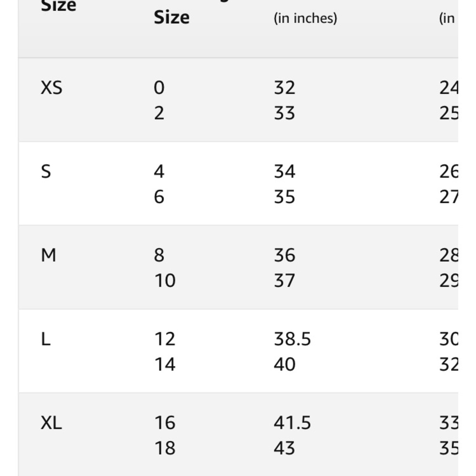Click the 43 inches measurement value
476x476 pixels.
284,448
